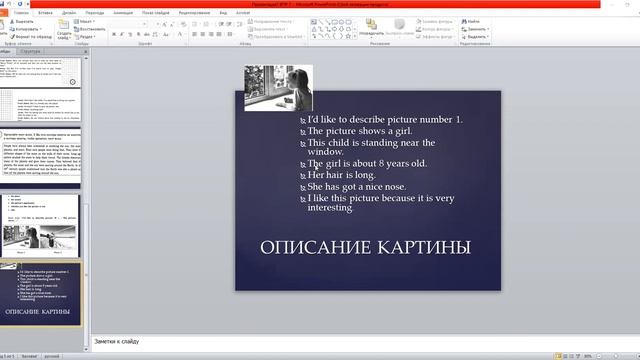
Task: Create a new slide with the Создать слайд button
Action: click(x=64, y=29)
